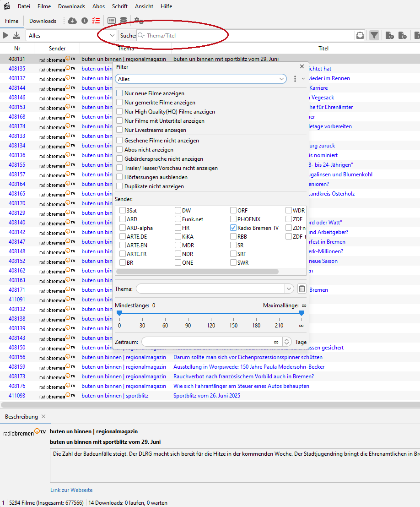
Task: Open the Link zur Webseite hyperlink
Action: point(71,490)
